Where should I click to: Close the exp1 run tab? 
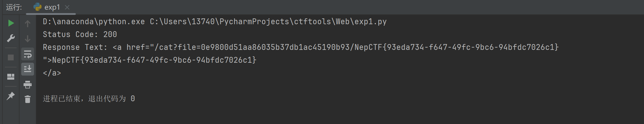[x=67, y=7]
